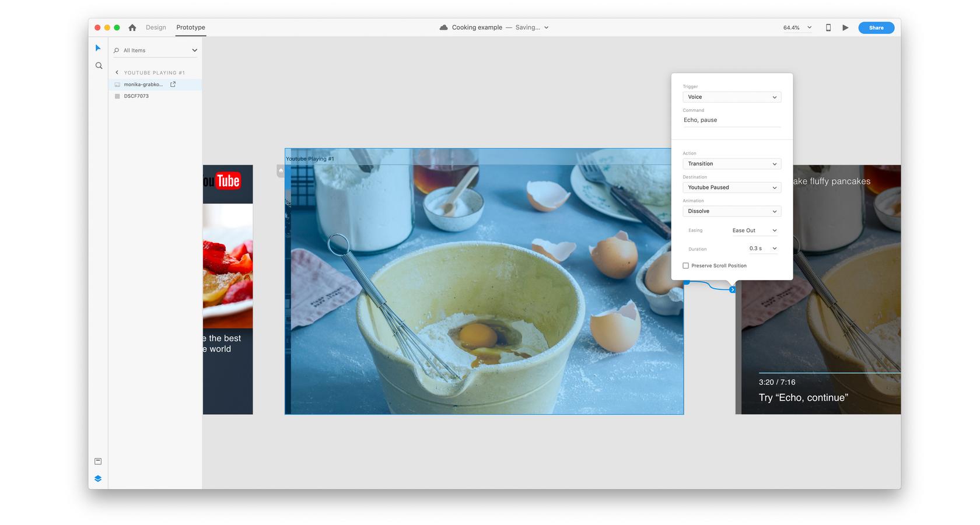Select the Prototype tab

190,27
